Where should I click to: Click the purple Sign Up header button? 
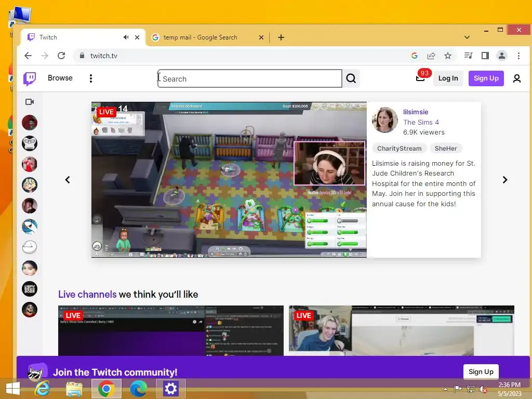point(486,78)
